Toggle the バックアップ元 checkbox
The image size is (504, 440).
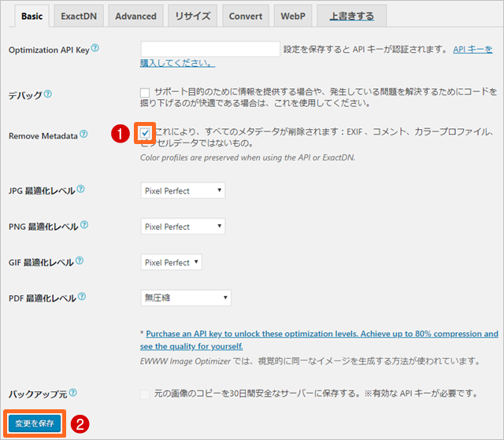(145, 393)
